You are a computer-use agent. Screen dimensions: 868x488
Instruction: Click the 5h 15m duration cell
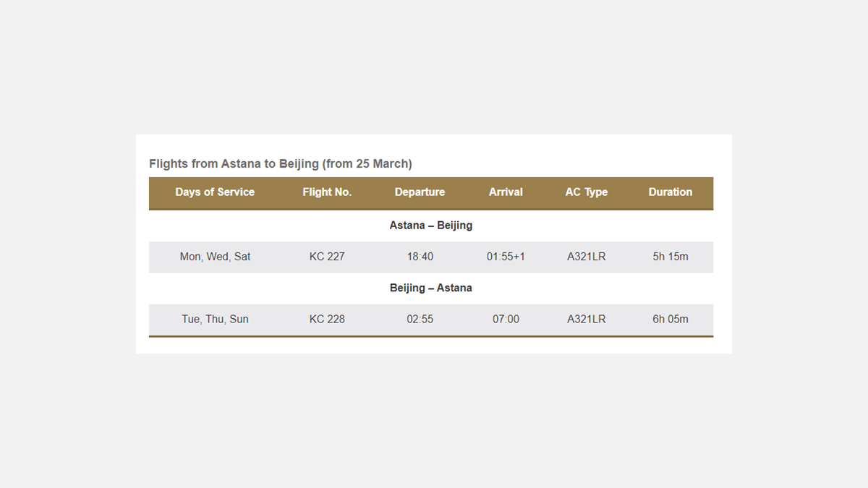point(670,257)
